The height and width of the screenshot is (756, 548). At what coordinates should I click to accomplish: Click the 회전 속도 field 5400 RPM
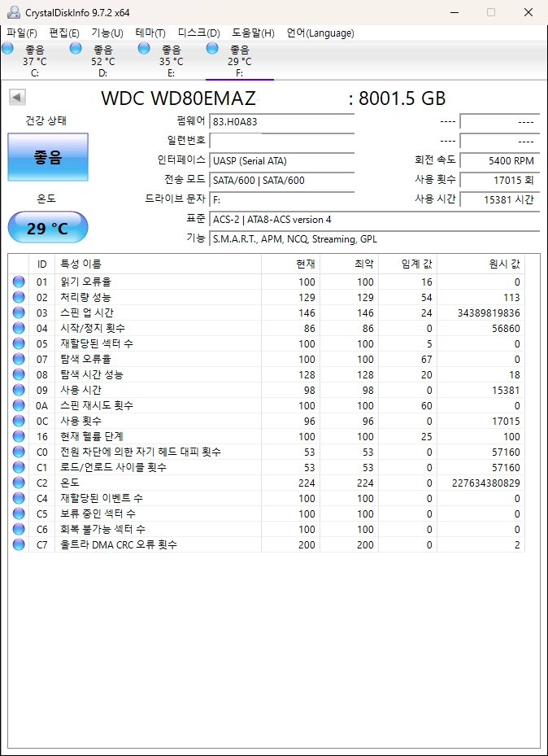pyautogui.click(x=499, y=161)
